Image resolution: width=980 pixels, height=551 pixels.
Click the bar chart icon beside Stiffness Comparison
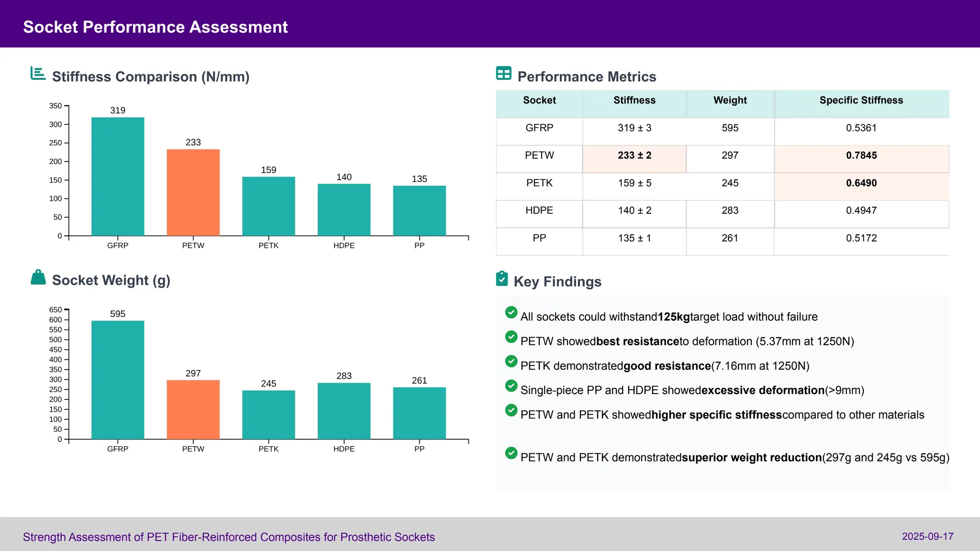[38, 74]
